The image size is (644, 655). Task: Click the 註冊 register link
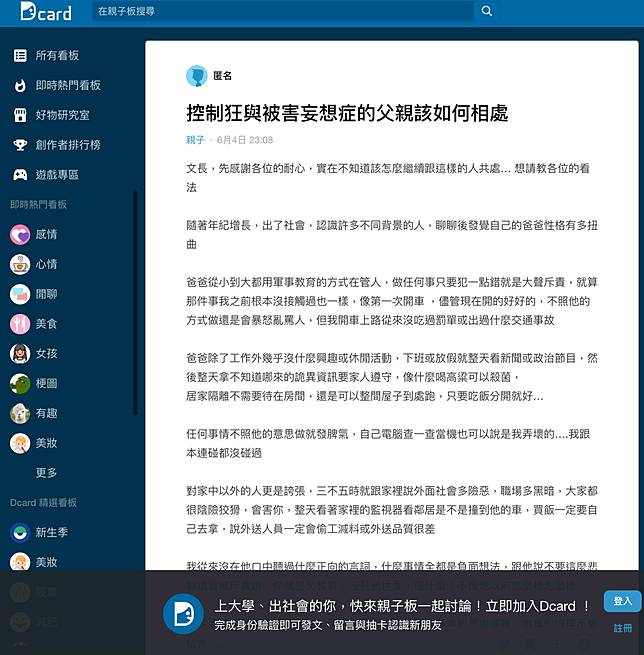coord(623,628)
